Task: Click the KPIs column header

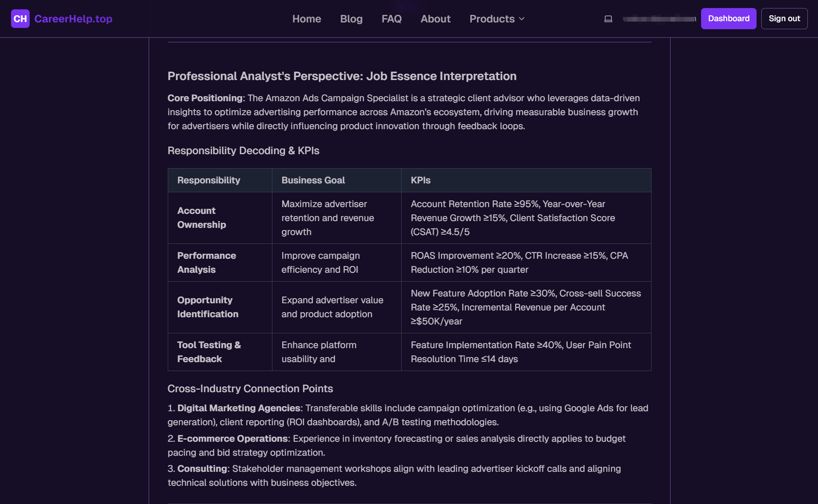Action: [420, 180]
